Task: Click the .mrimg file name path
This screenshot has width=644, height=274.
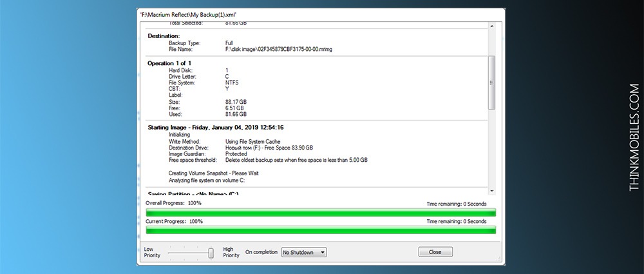Action: pyautogui.click(x=278, y=49)
